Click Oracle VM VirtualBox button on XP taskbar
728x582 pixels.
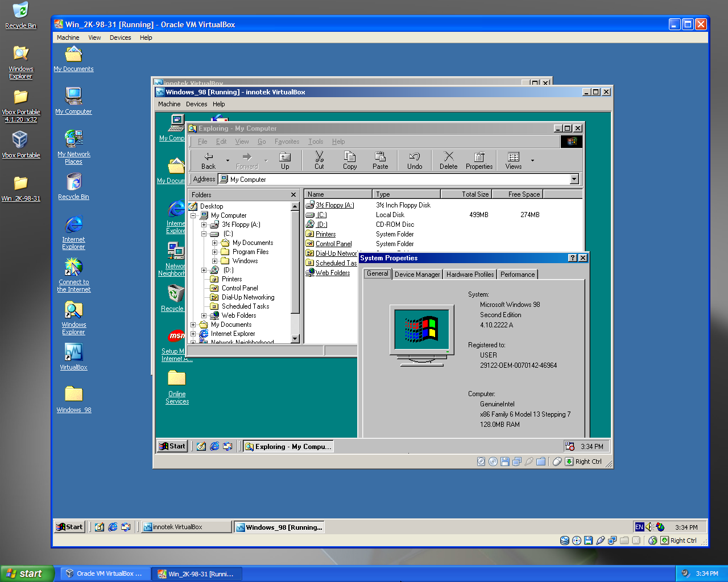(105, 573)
